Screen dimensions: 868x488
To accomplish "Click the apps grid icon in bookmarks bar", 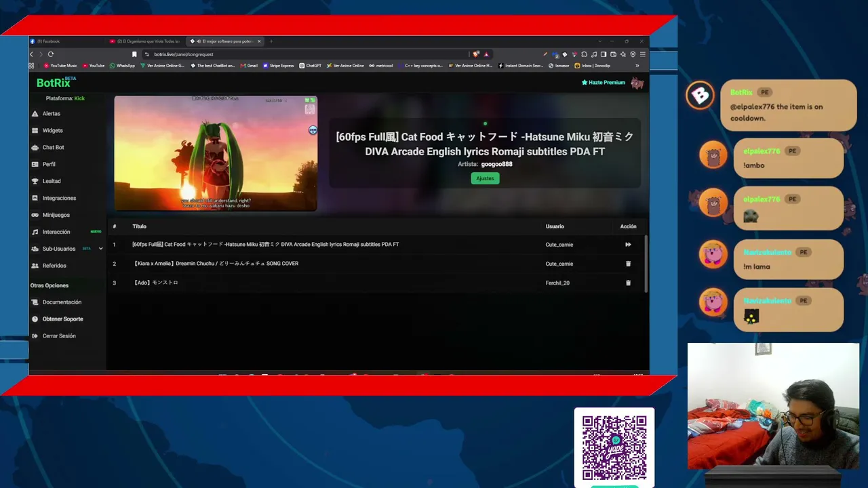I will pyautogui.click(x=31, y=66).
